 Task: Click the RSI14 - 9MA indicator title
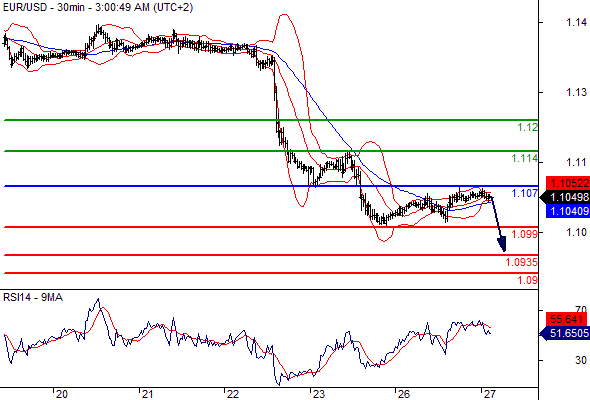pyautogui.click(x=33, y=297)
